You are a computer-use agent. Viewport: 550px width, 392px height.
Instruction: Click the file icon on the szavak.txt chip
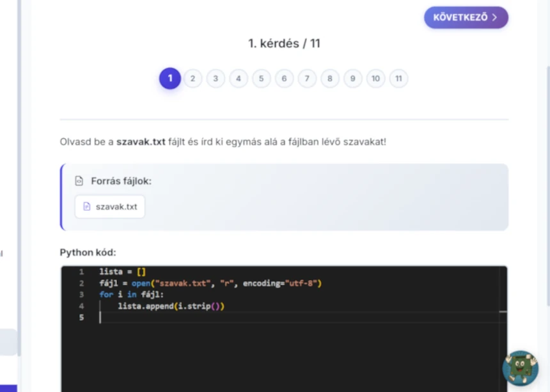coord(86,207)
